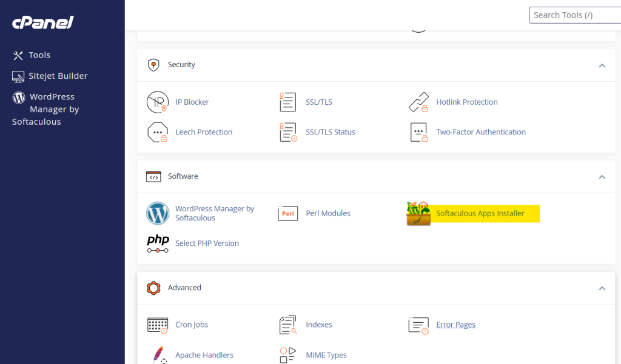Viewport: 621px width, 364px height.
Task: Open SSL/TLS Status
Action: point(331,132)
